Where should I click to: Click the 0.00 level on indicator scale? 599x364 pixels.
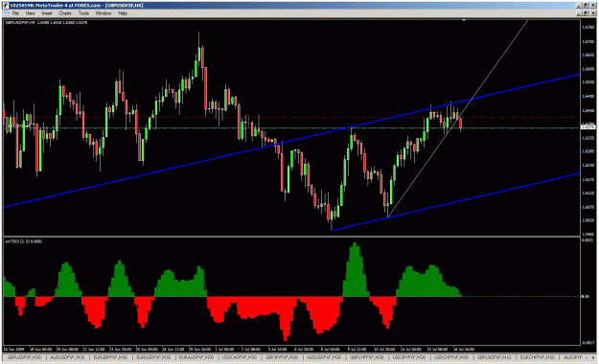tap(586, 296)
